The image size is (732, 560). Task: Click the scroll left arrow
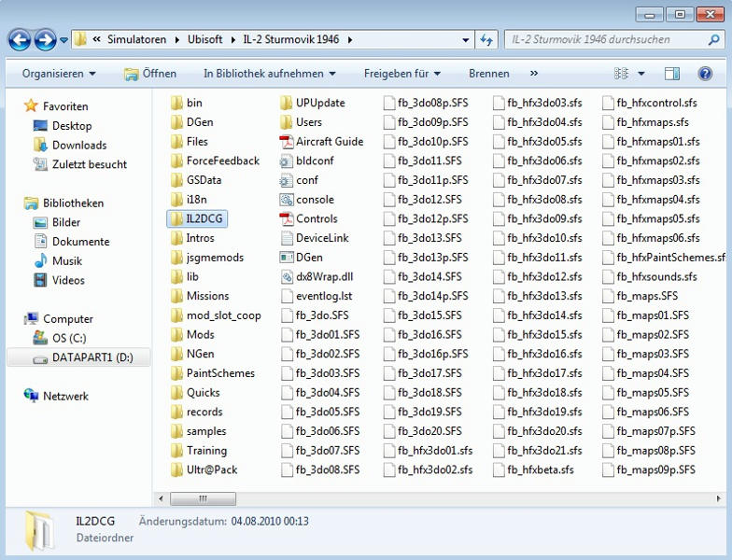[x=161, y=498]
